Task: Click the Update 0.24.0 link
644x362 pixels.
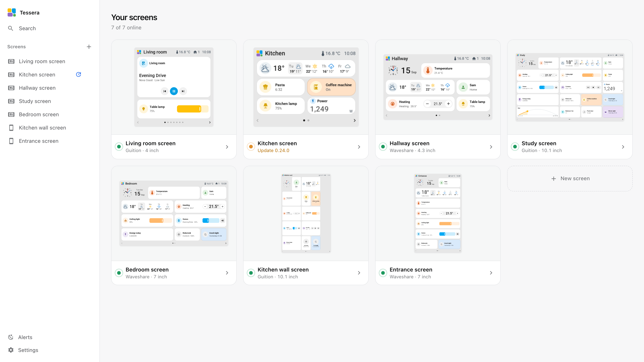Action: click(273, 150)
